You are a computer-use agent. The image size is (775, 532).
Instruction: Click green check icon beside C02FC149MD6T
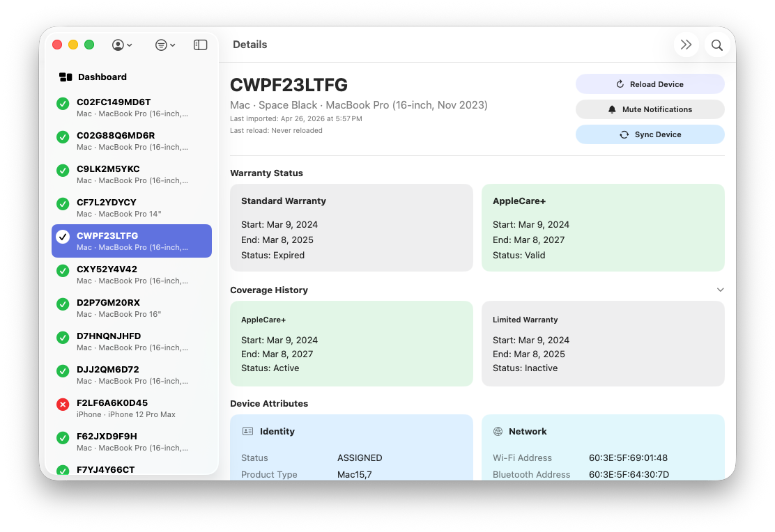click(x=63, y=104)
